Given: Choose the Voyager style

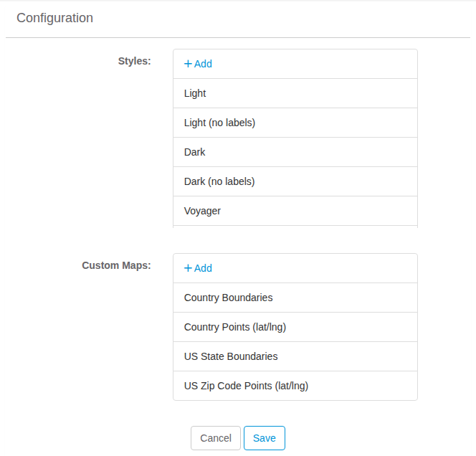Looking at the screenshot, I should click(295, 211).
